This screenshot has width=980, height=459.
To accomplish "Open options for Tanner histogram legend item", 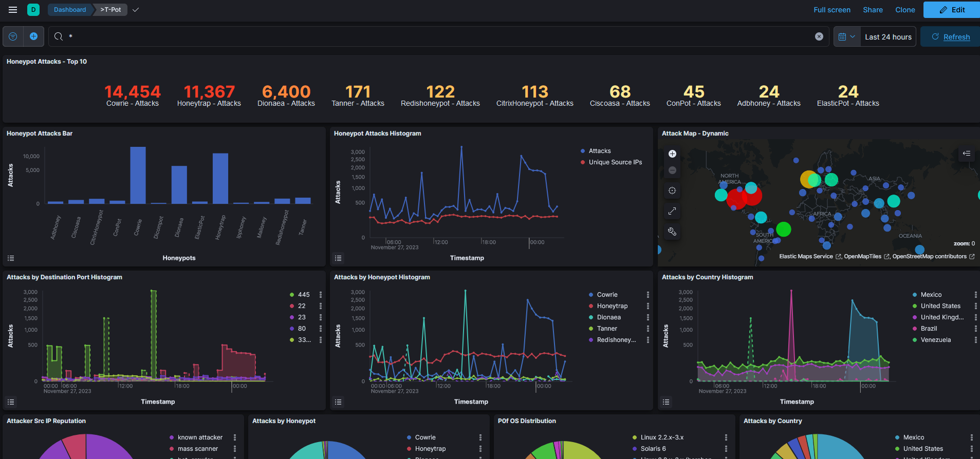I will (x=648, y=329).
